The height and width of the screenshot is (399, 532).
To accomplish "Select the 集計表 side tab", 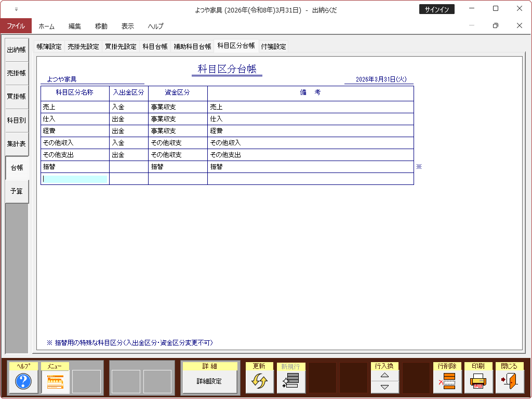I will coord(16,144).
